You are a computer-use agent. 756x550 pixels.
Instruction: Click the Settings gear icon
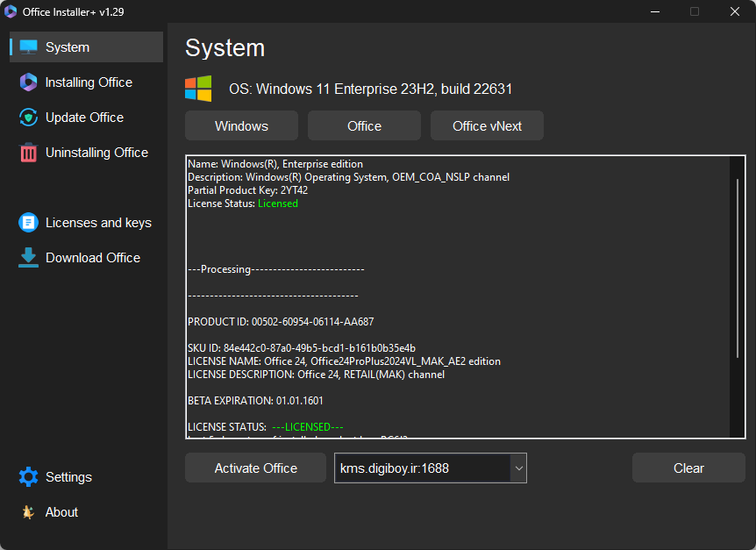[28, 476]
